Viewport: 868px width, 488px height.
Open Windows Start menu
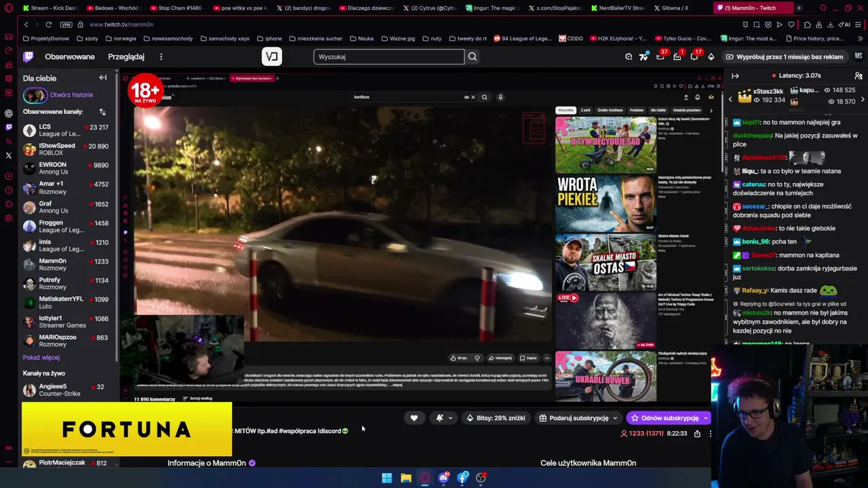(387, 478)
